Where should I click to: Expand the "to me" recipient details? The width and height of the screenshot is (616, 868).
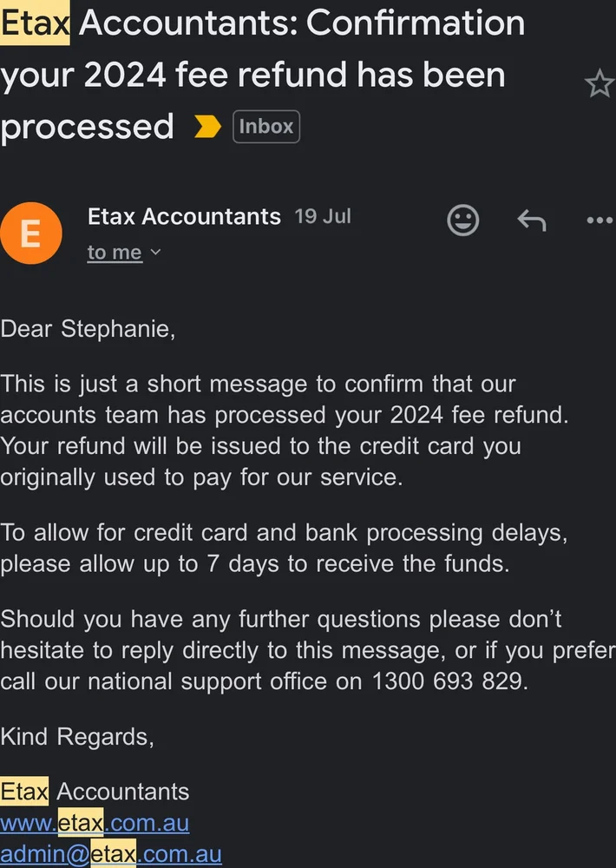click(124, 253)
